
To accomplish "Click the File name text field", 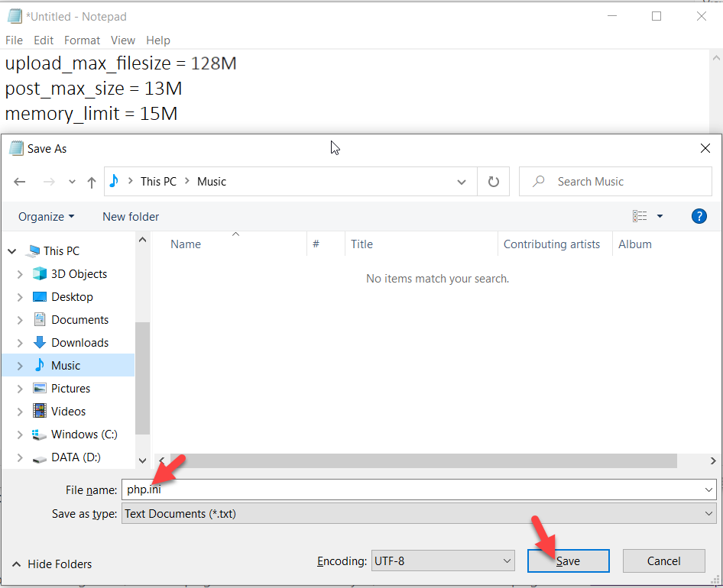I will pos(410,489).
